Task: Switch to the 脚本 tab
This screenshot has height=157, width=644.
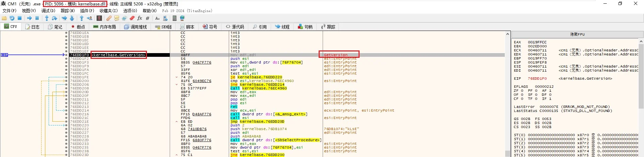Action: (x=187, y=27)
